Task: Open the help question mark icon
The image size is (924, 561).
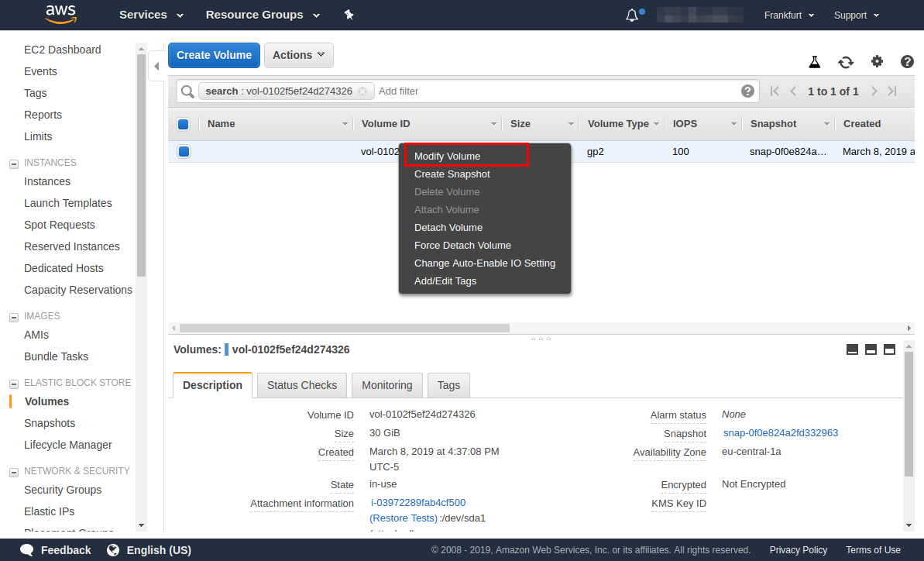Action: click(906, 60)
